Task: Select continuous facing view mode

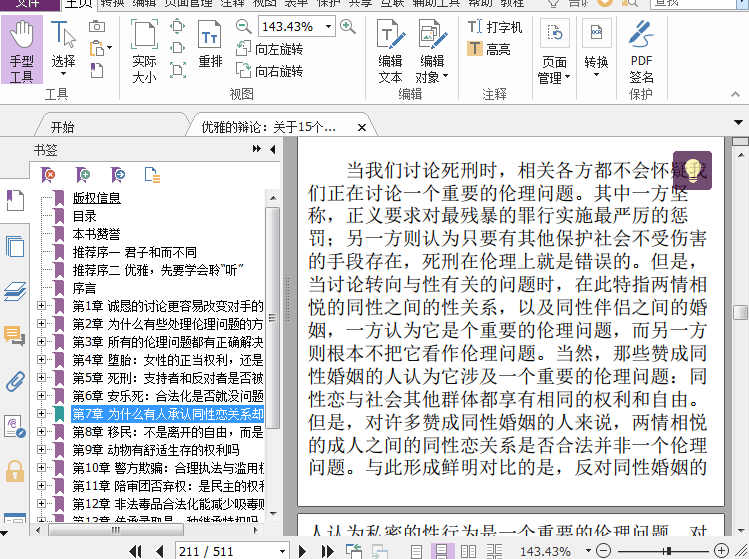Action: tap(494, 551)
